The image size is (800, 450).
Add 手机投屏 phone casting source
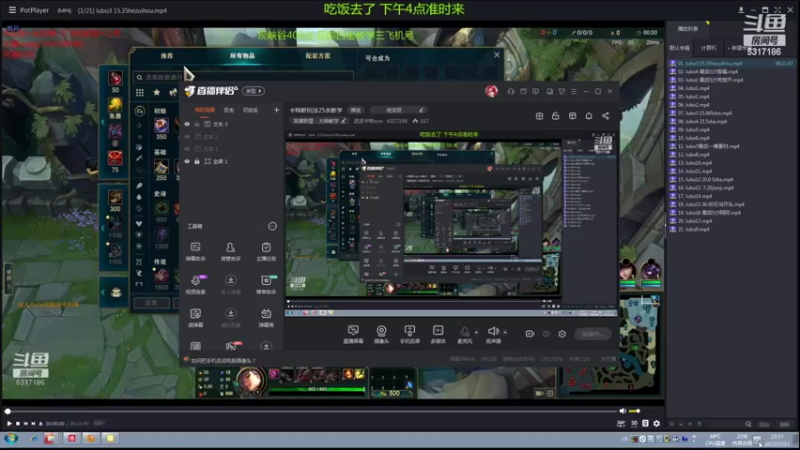coord(410,334)
